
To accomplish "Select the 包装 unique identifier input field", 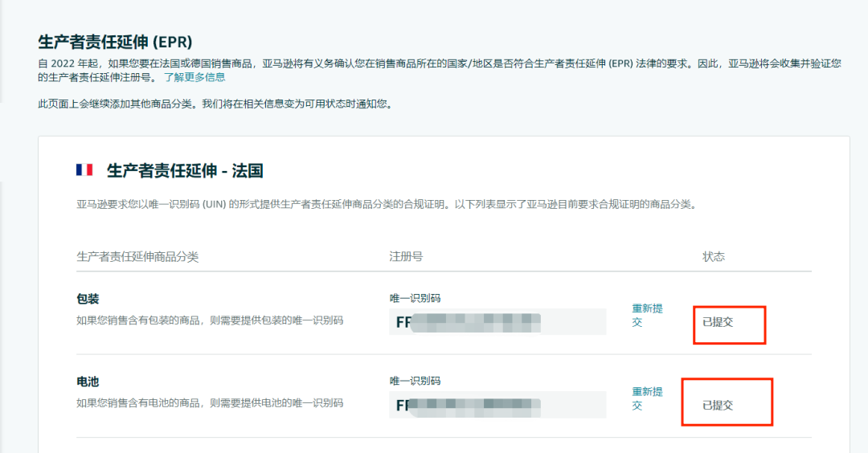I will point(497,322).
